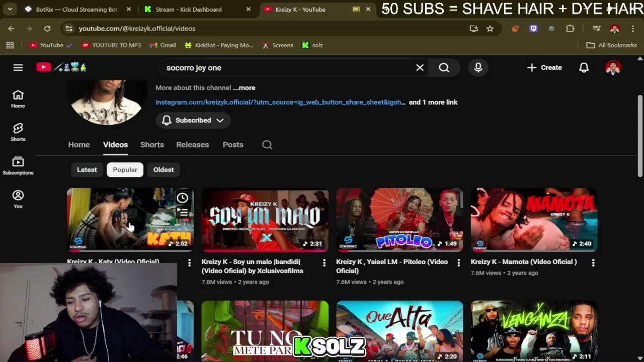Open options for Katy video

tap(189, 262)
